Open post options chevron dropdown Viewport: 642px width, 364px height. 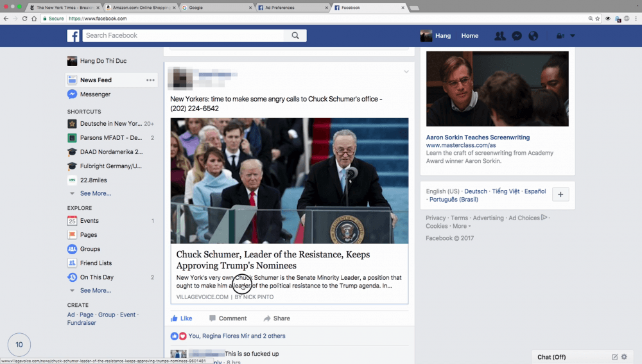[x=406, y=72]
